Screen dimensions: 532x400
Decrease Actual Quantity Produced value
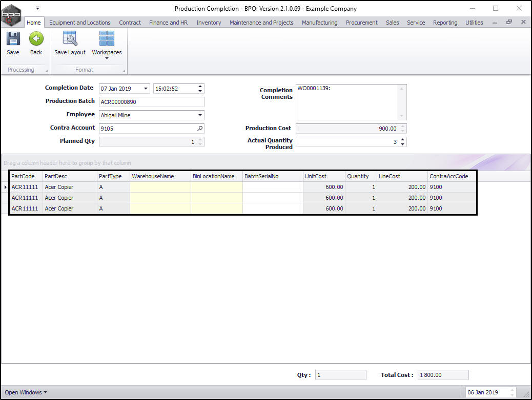click(403, 144)
